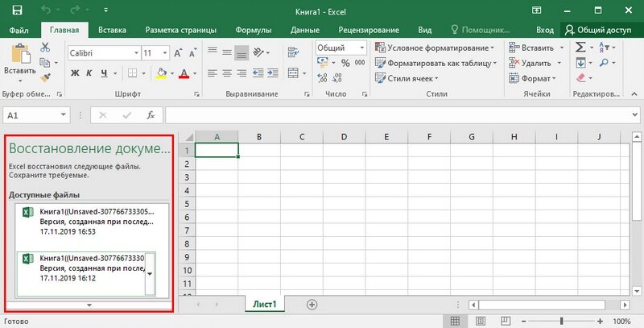Click Вставить cells button in Ячейки group
644x328 pixels.
[531, 48]
